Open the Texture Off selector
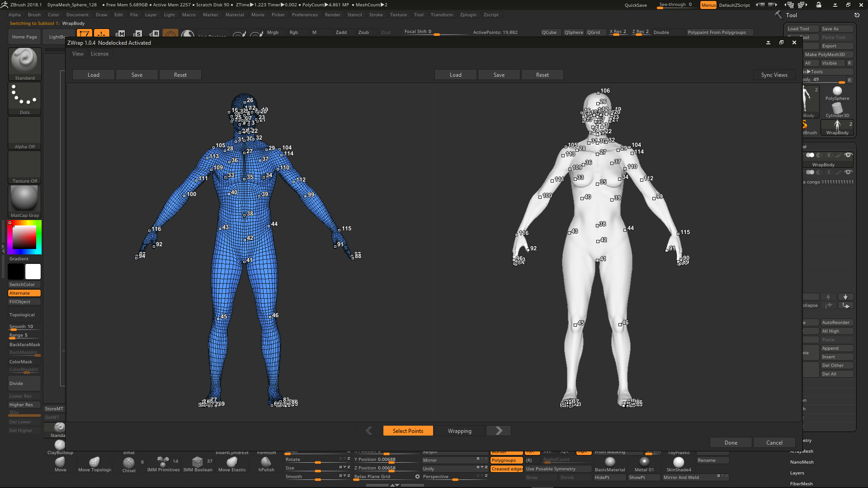Image resolution: width=868 pixels, height=488 pixels. tap(24, 167)
